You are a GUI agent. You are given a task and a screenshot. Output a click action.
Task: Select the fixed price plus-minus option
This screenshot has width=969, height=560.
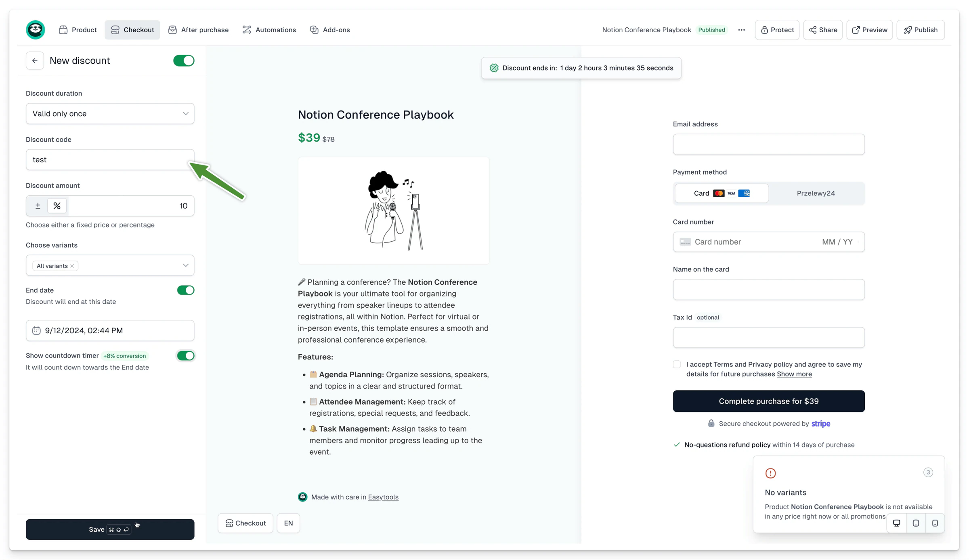(x=38, y=206)
